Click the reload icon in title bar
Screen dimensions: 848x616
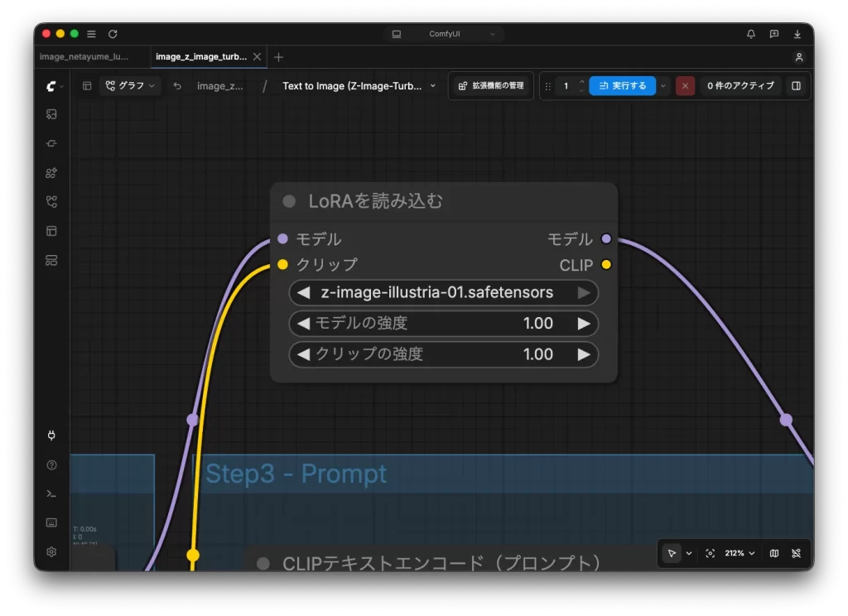coord(113,33)
